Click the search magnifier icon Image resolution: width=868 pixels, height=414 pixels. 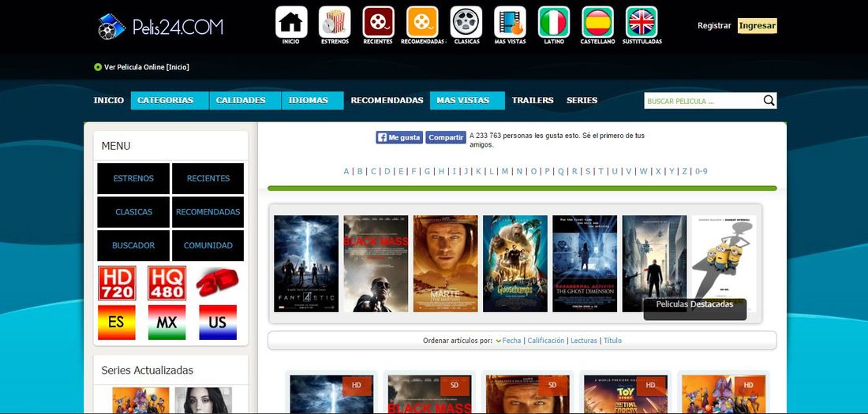pyautogui.click(x=769, y=100)
